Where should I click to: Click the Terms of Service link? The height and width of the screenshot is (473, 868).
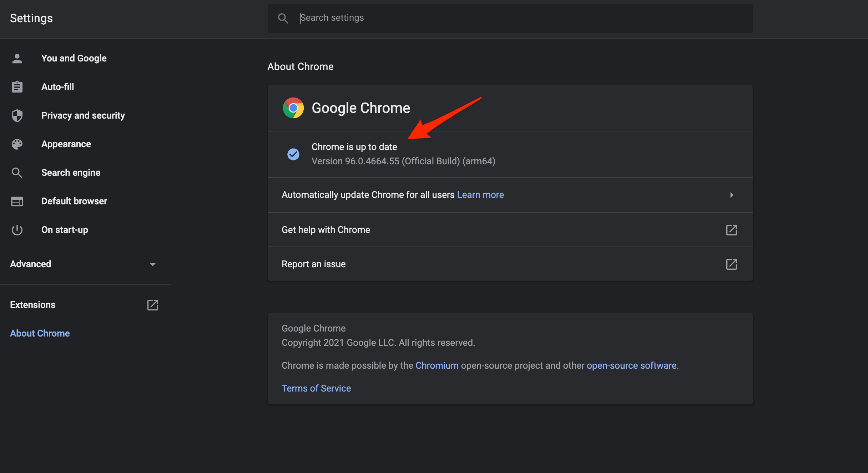pos(316,387)
